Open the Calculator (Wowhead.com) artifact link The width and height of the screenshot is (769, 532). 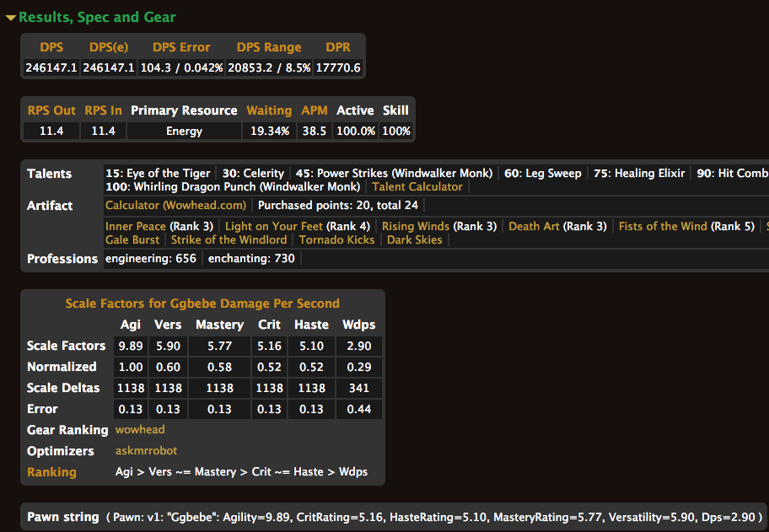click(175, 205)
